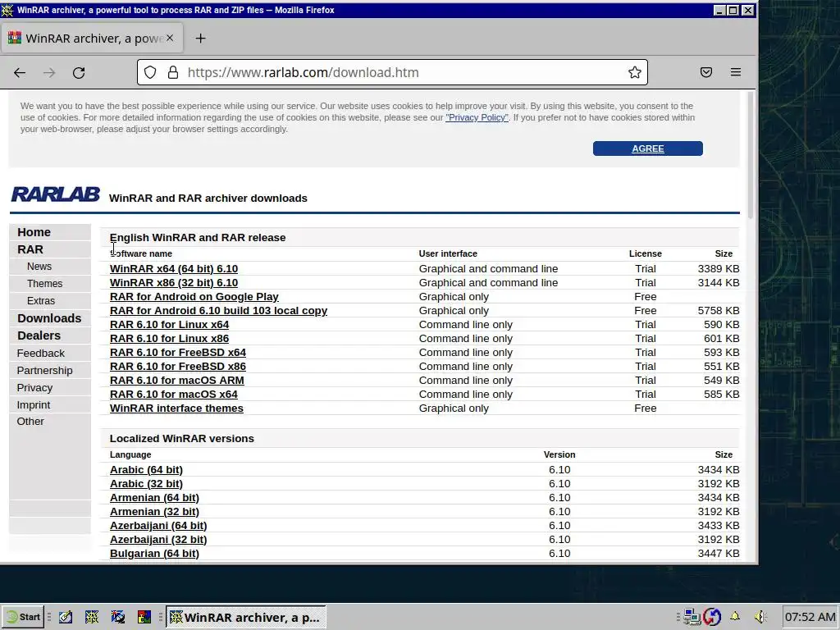Viewport: 840px width, 630px height.
Task: Open the Pocket save icon
Action: point(706,72)
